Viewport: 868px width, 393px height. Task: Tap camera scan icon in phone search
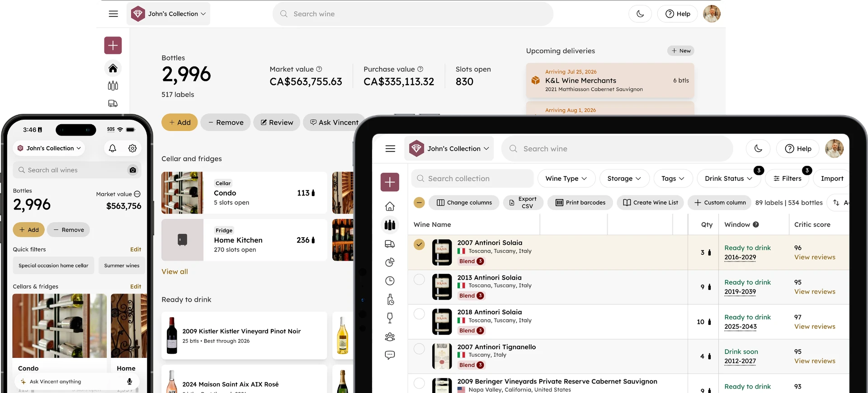pyautogui.click(x=133, y=170)
